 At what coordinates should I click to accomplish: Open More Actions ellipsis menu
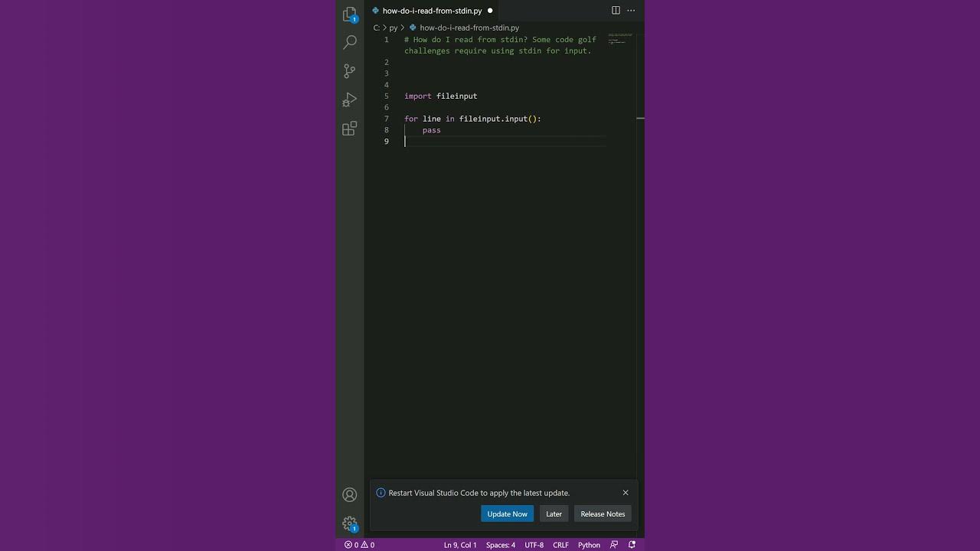point(631,11)
